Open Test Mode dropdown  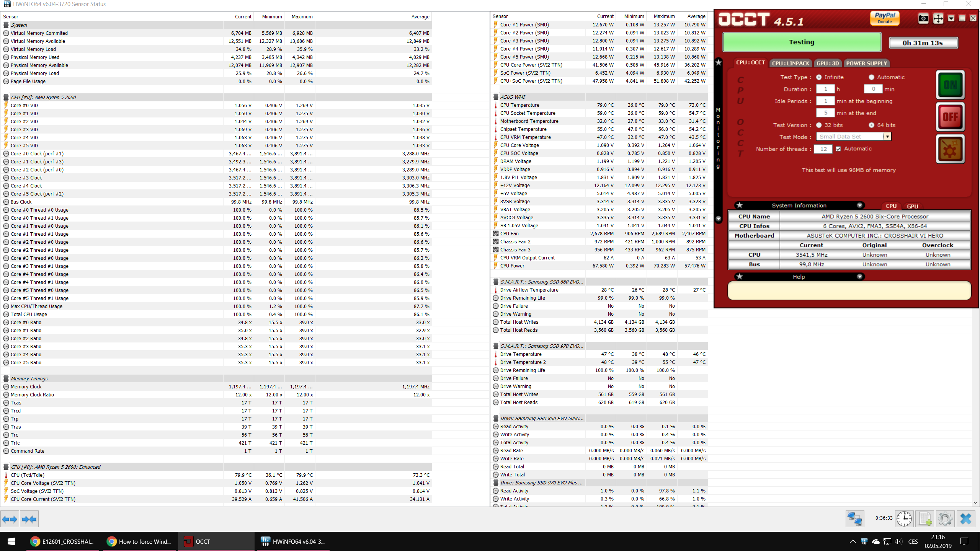coord(887,137)
